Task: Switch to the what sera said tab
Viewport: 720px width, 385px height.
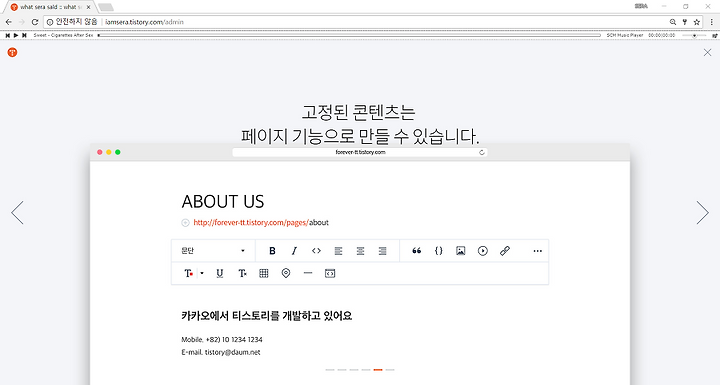Action: (x=50, y=7)
